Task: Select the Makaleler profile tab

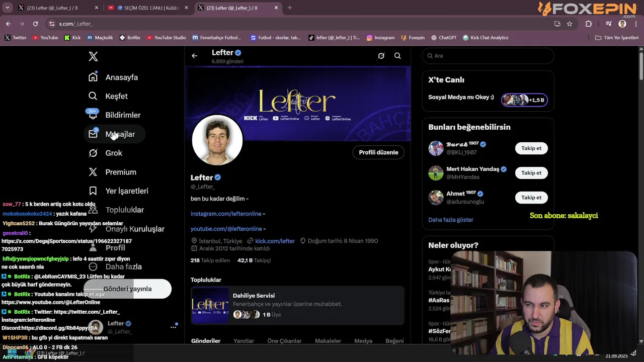Action: (328, 341)
